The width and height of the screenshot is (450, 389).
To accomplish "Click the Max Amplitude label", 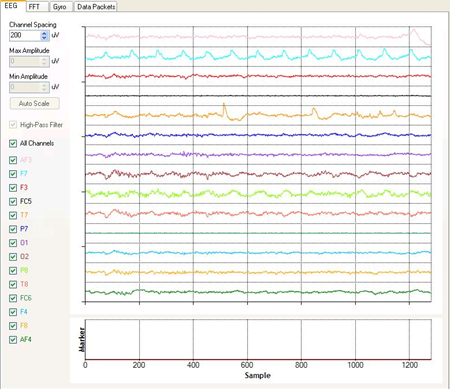I will point(29,51).
